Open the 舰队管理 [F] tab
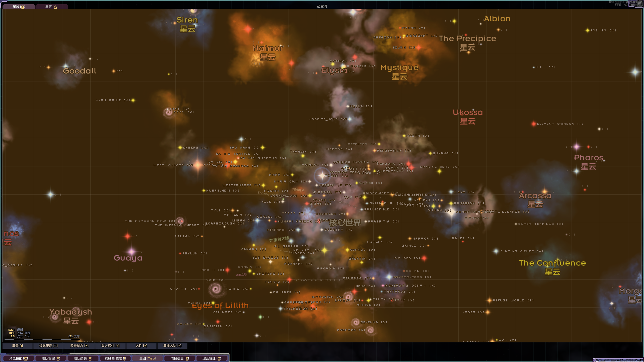This screenshot has width=644, height=362. (51, 358)
